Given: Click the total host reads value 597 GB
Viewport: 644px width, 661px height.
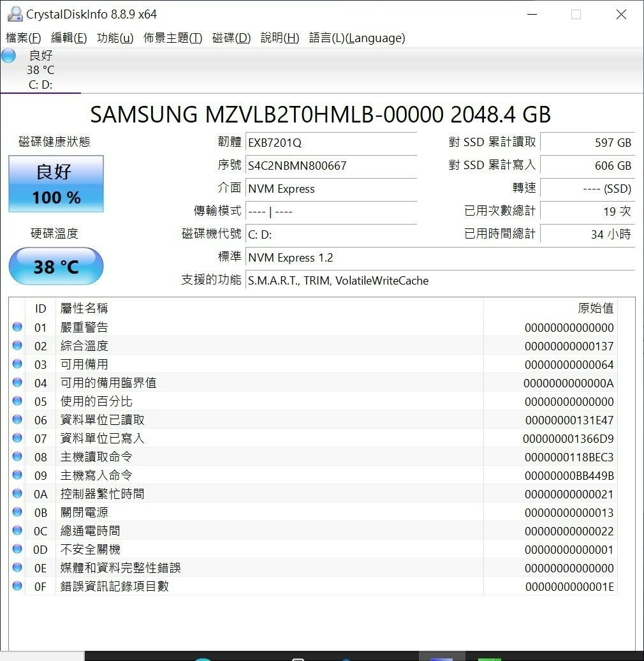Looking at the screenshot, I should tap(587, 142).
